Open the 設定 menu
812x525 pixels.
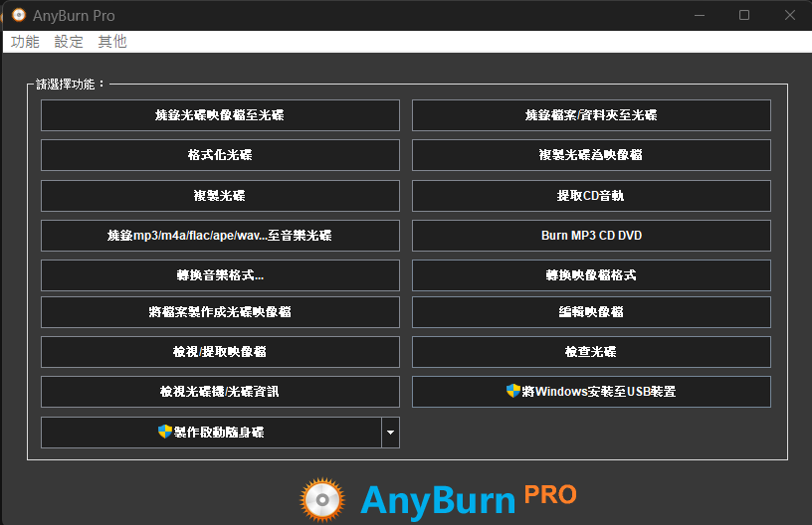[69, 42]
